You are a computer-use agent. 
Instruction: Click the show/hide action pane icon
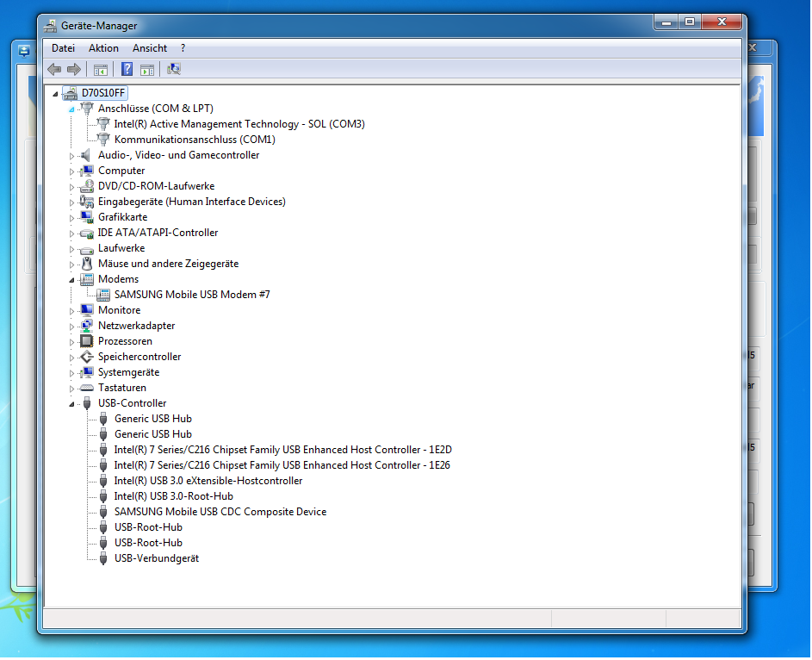147,70
